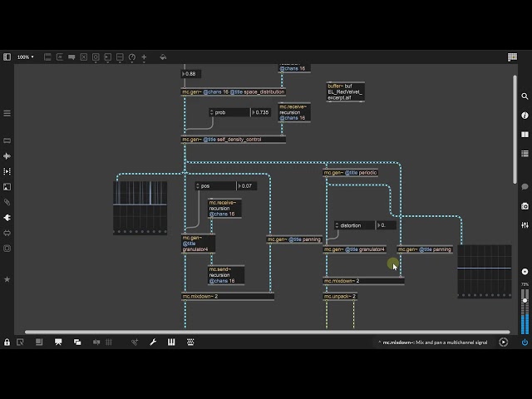The height and width of the screenshot is (399, 532).
Task: Toggle presentation mode in bottom toolbar
Action: tap(57, 342)
